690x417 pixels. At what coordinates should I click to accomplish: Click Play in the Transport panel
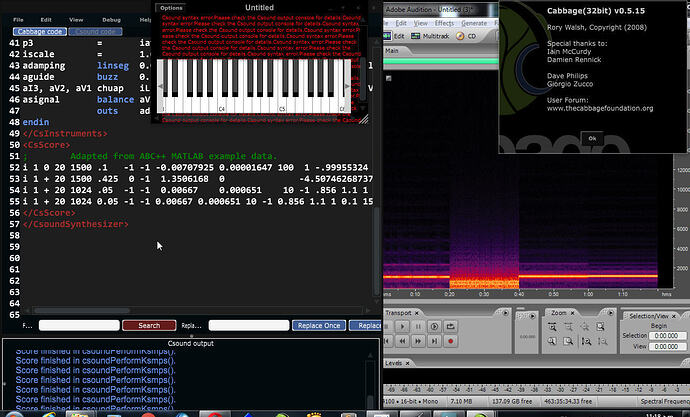pyautogui.click(x=403, y=327)
